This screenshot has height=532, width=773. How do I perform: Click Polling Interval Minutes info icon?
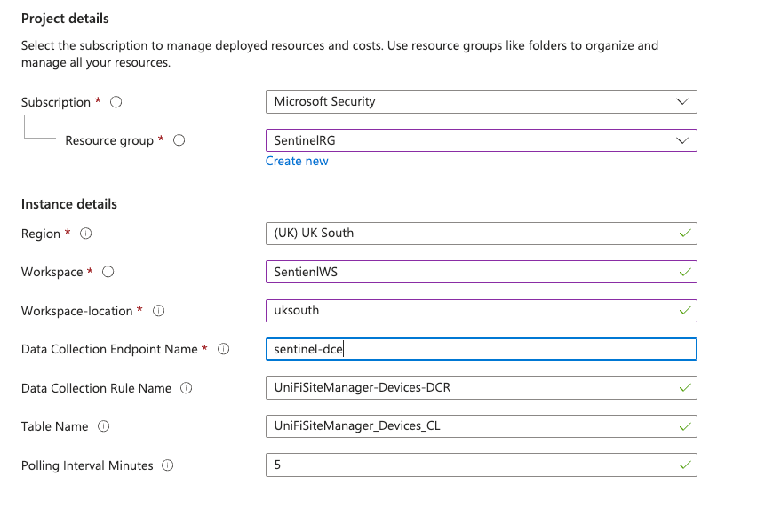(x=168, y=465)
